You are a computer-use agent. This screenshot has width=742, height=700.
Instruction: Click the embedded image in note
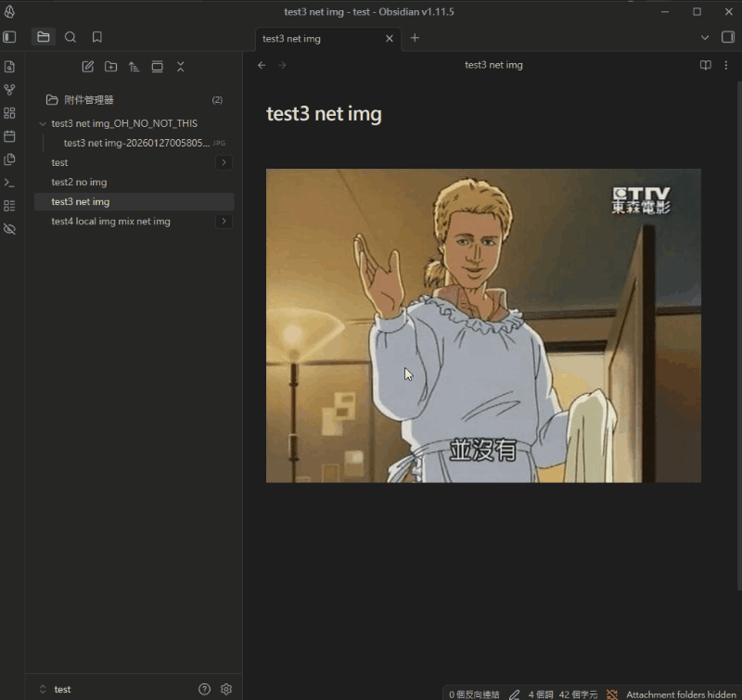point(483,325)
